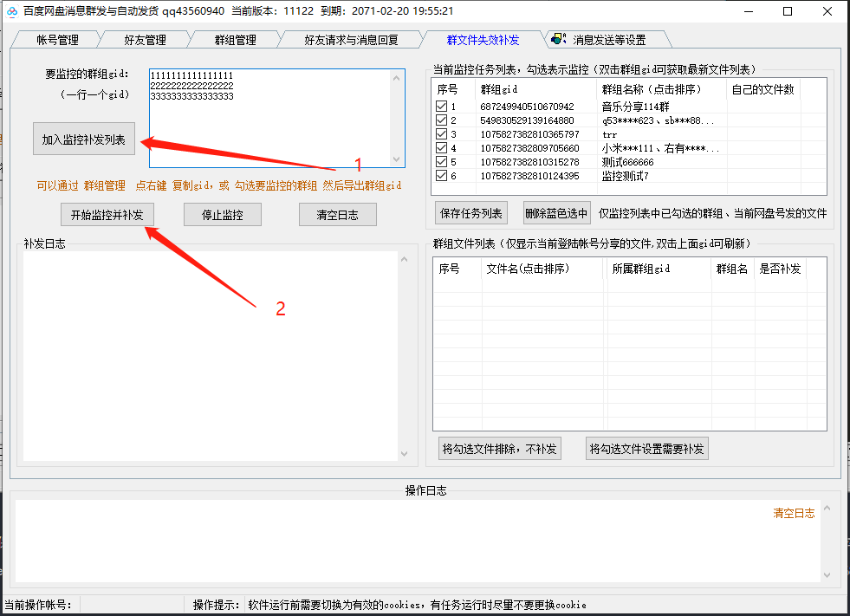This screenshot has width=850, height=616.
Task: Click 将勾选文件设置需要补发 button
Action: click(x=646, y=448)
